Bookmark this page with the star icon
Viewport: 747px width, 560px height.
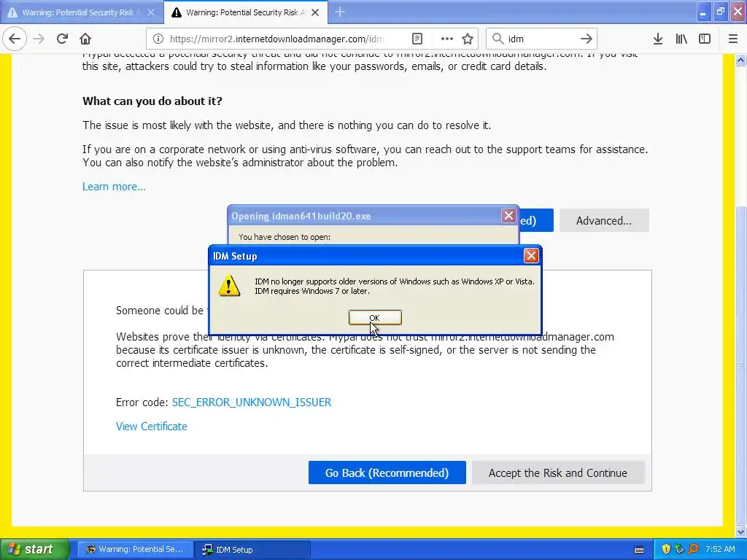(468, 39)
